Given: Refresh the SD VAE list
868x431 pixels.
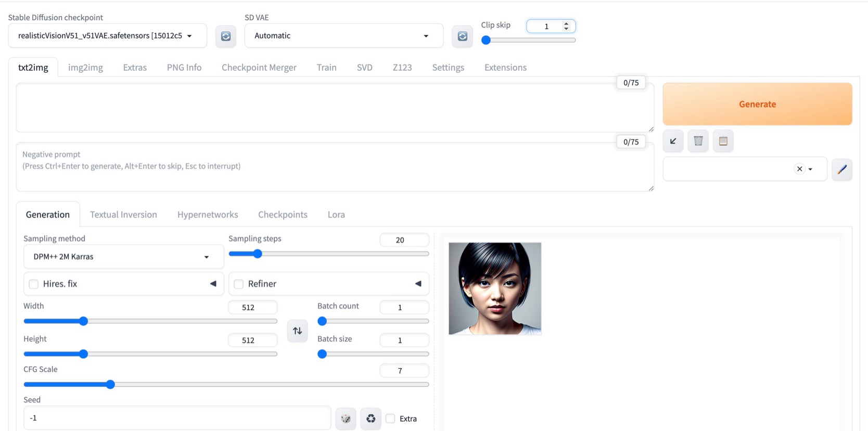Looking at the screenshot, I should [x=462, y=36].
